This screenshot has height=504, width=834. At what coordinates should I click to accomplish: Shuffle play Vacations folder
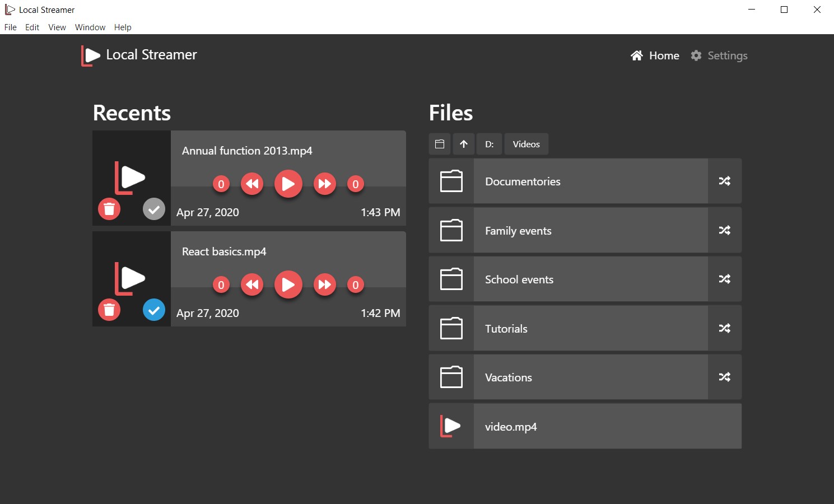(725, 377)
